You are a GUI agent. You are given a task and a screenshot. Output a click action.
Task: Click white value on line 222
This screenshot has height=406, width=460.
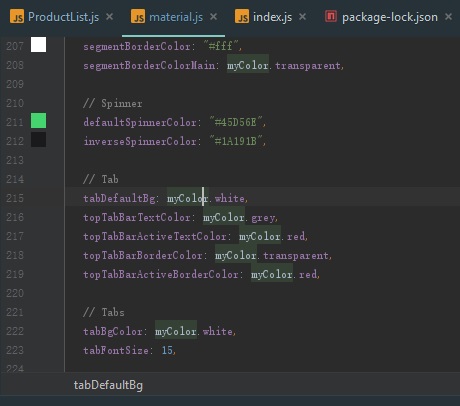[218, 331]
